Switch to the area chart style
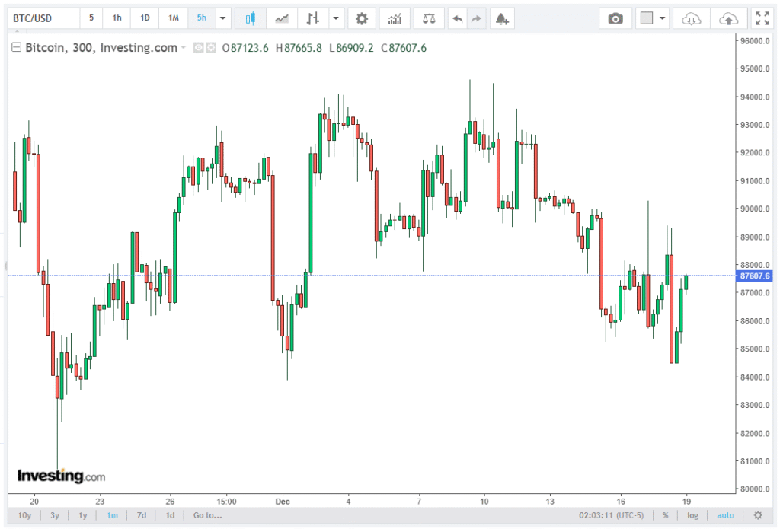Image resolution: width=780 pixels, height=532 pixels. (x=282, y=18)
